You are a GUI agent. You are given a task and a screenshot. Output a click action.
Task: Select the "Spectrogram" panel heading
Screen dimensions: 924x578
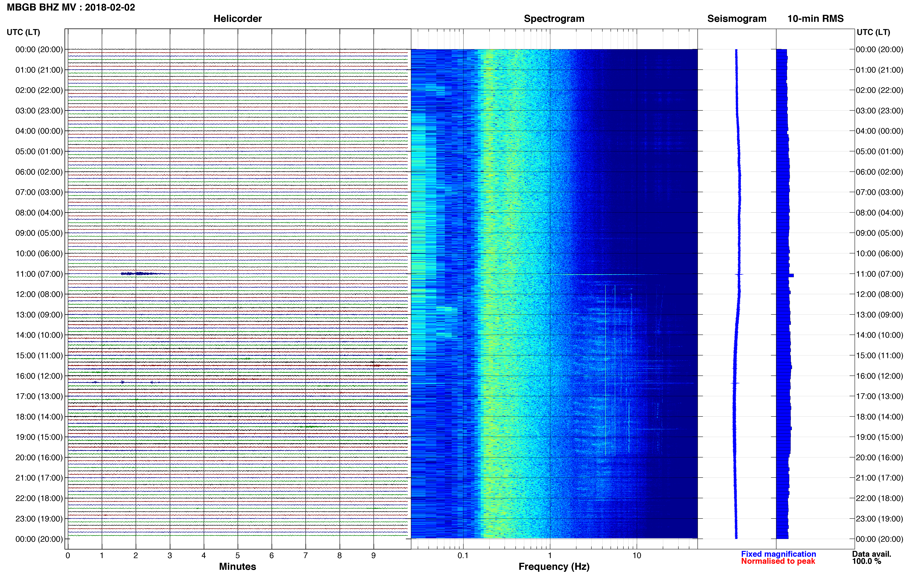(x=554, y=19)
